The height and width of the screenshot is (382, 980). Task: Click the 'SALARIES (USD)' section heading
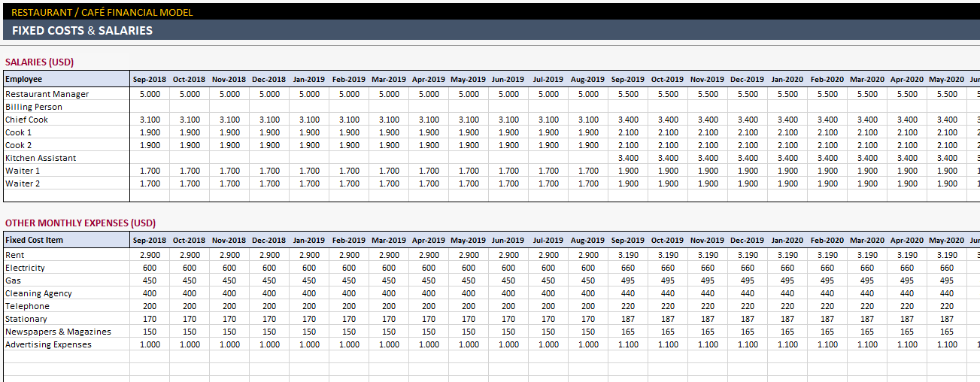[x=39, y=62]
